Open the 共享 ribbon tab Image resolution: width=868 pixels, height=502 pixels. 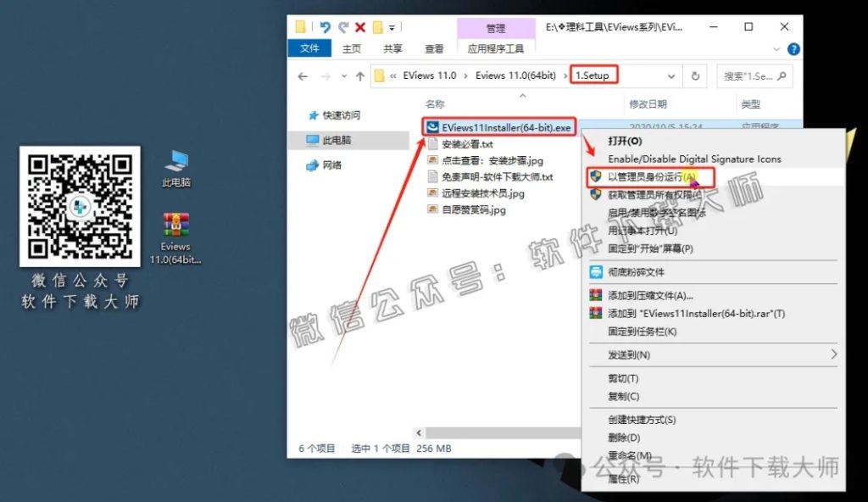click(x=391, y=48)
